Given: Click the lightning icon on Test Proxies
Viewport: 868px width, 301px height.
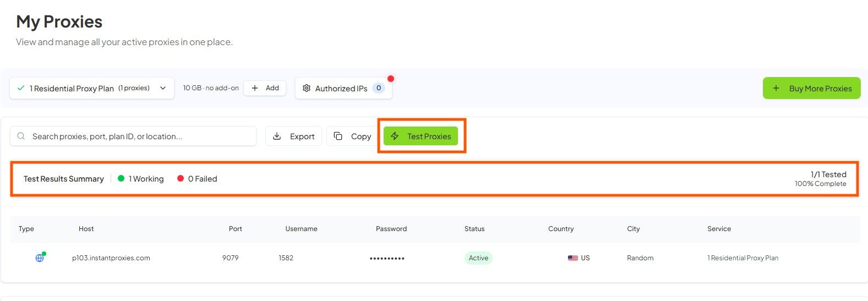Looking at the screenshot, I should click(395, 136).
